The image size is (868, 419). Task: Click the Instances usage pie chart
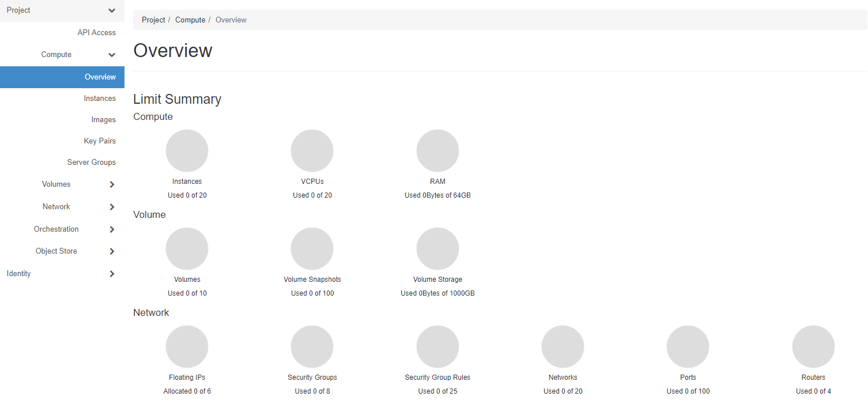[187, 151]
